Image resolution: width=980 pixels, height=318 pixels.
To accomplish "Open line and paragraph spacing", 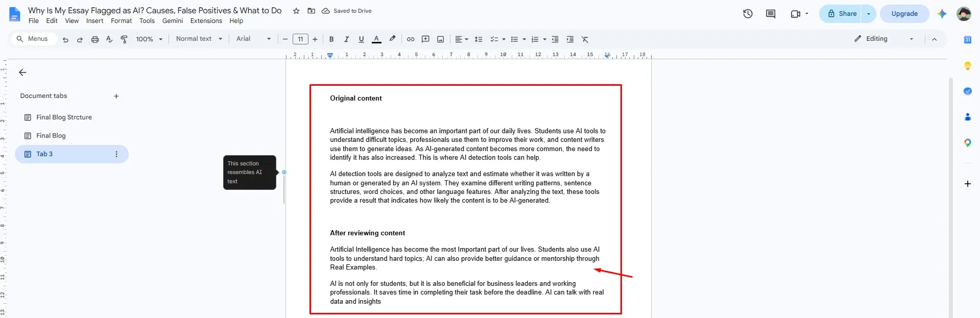I will click(x=479, y=39).
